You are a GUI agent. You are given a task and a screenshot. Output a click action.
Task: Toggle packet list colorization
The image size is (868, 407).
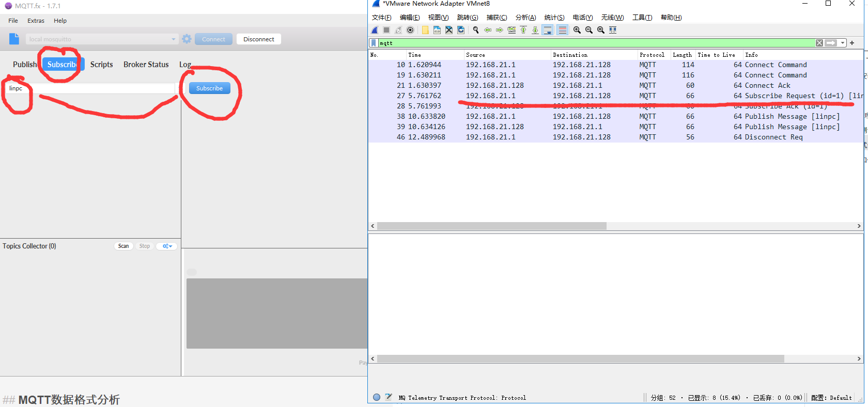[562, 30]
